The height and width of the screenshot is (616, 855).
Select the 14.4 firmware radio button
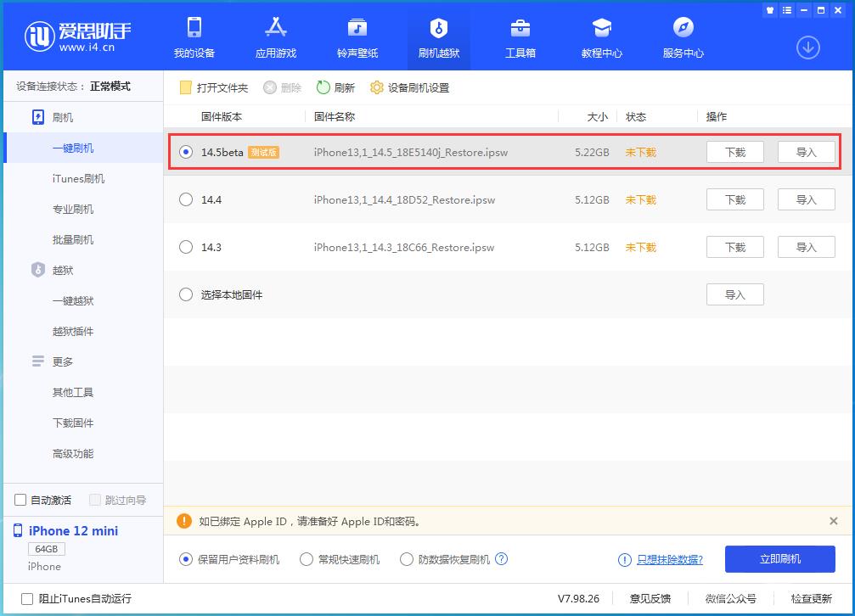point(185,199)
